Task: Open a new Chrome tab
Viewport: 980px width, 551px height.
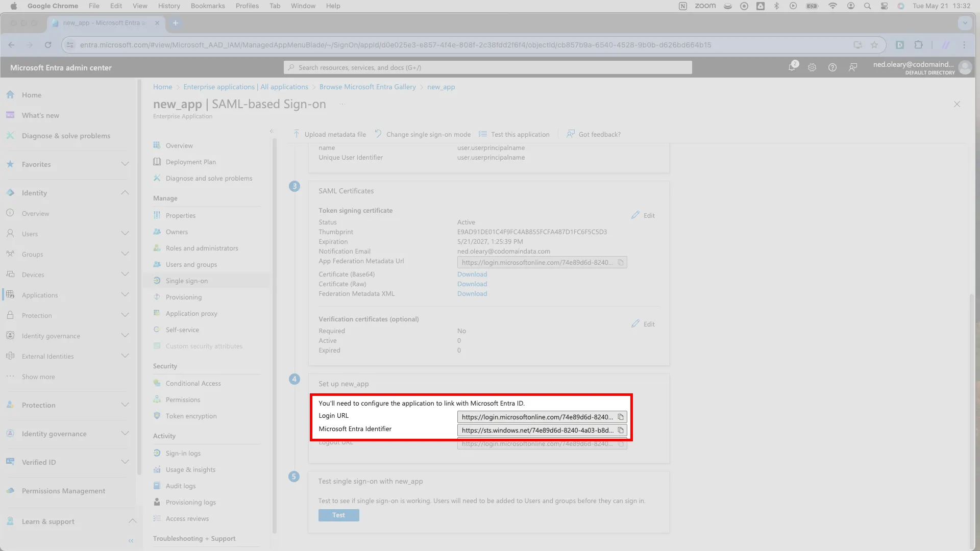Action: pos(175,23)
